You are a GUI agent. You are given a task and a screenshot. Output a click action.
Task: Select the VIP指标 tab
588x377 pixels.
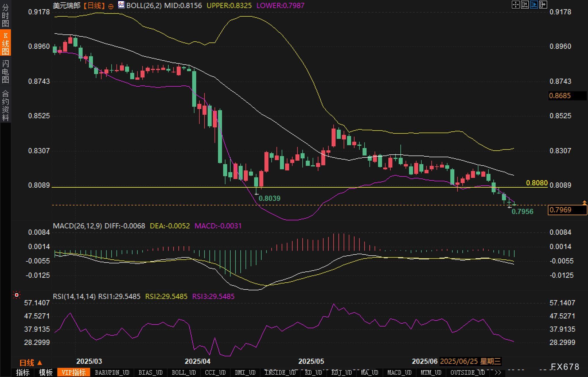tap(74, 373)
